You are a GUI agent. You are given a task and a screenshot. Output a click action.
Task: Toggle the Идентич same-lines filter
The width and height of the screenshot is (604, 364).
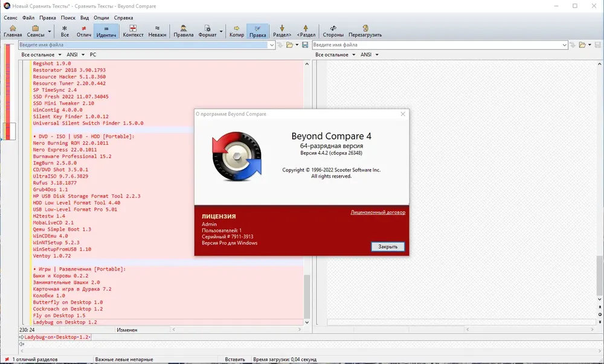pyautogui.click(x=106, y=31)
